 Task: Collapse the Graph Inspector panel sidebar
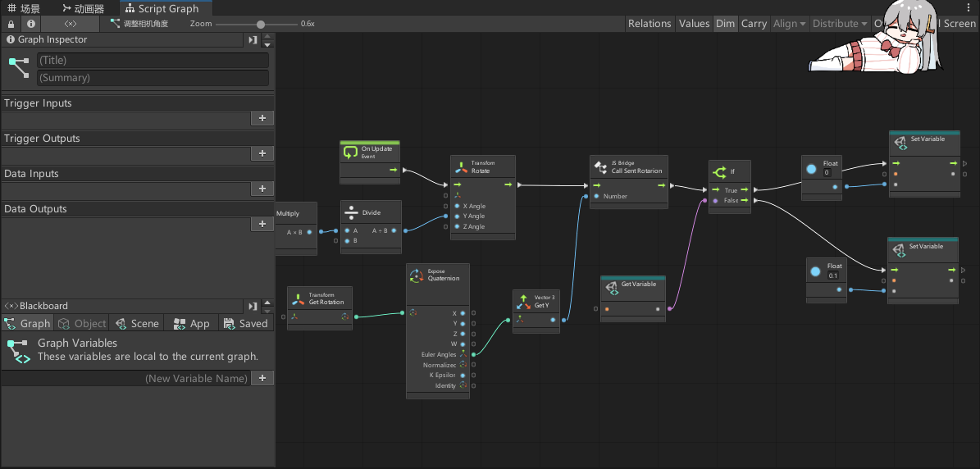tap(253, 39)
